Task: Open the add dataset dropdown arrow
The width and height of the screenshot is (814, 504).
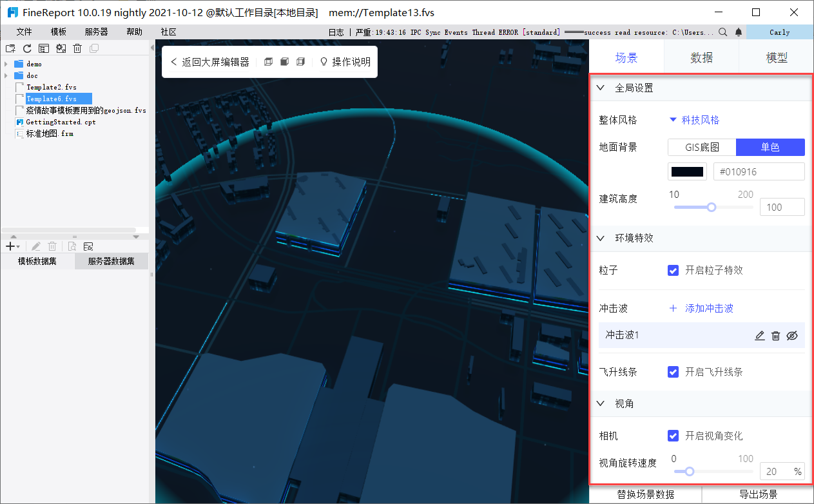Action: [18, 247]
